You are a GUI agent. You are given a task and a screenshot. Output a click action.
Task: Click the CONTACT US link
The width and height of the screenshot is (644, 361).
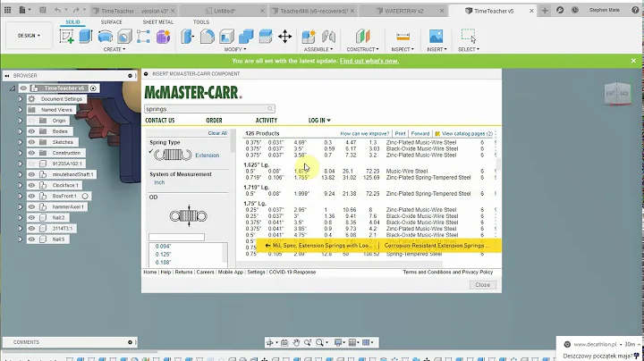(x=160, y=121)
